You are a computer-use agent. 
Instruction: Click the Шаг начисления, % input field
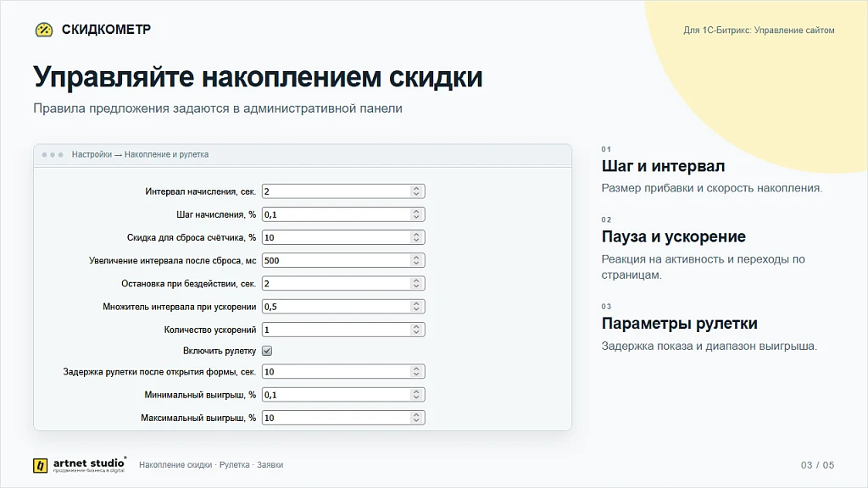pyautogui.click(x=343, y=214)
